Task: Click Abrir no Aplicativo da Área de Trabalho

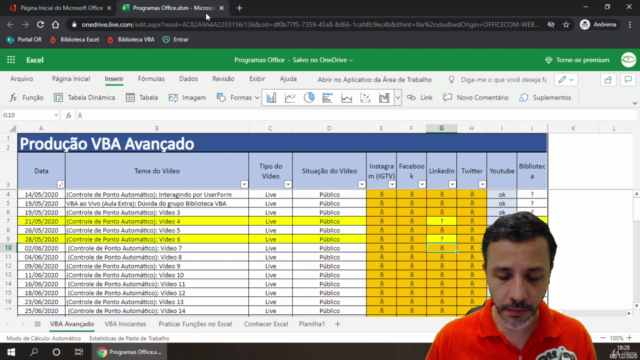Action: pyautogui.click(x=375, y=80)
